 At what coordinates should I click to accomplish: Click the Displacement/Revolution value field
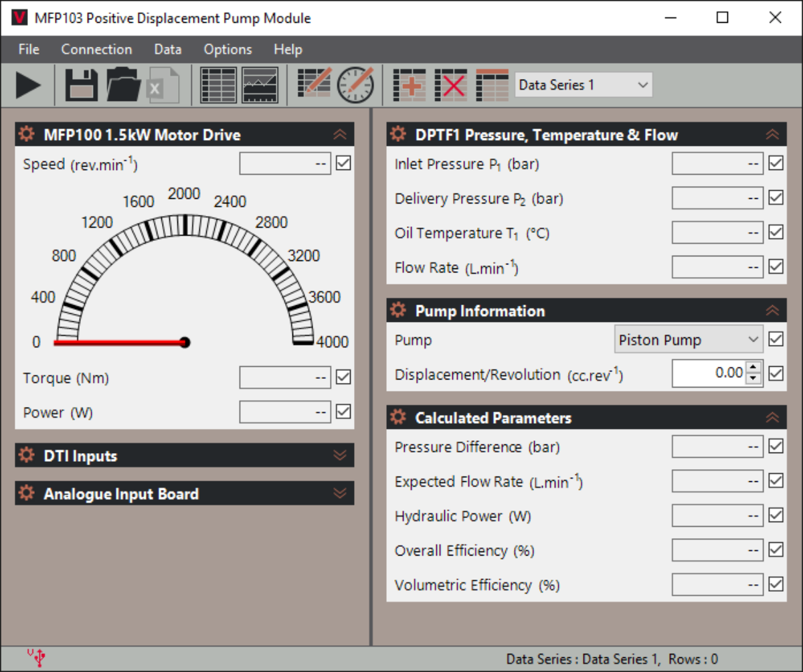[x=708, y=373]
